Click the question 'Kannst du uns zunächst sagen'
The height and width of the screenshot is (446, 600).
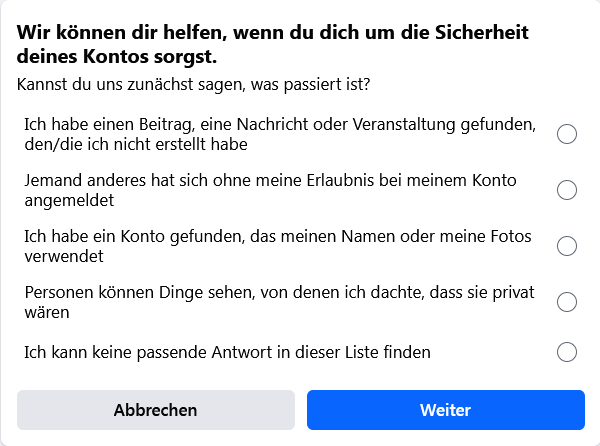tap(194, 84)
